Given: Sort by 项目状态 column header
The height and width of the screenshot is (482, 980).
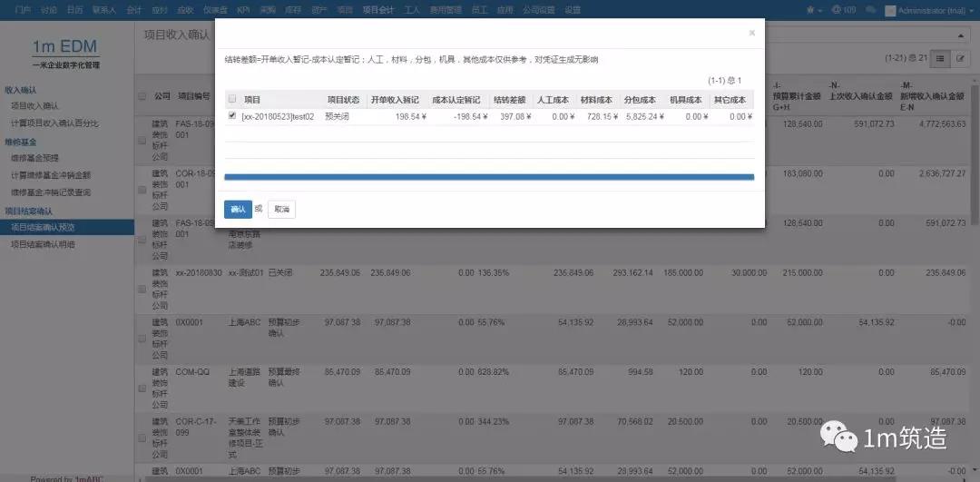Looking at the screenshot, I should pyautogui.click(x=343, y=99).
